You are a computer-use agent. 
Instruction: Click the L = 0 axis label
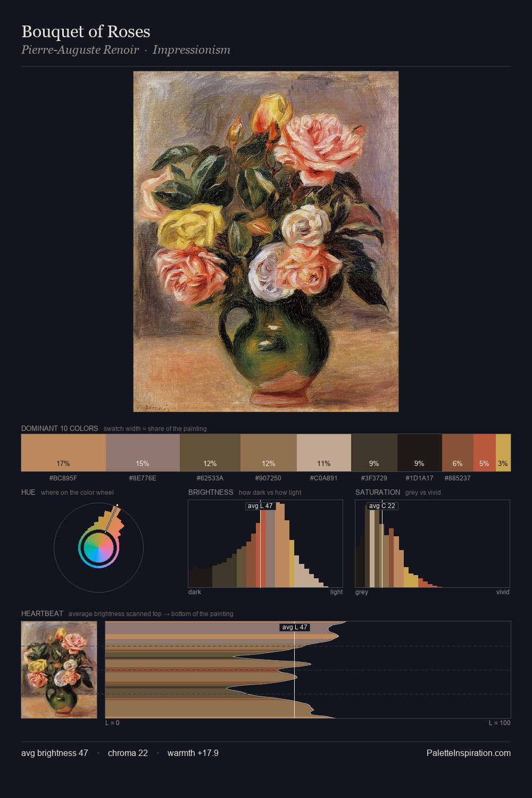click(112, 723)
